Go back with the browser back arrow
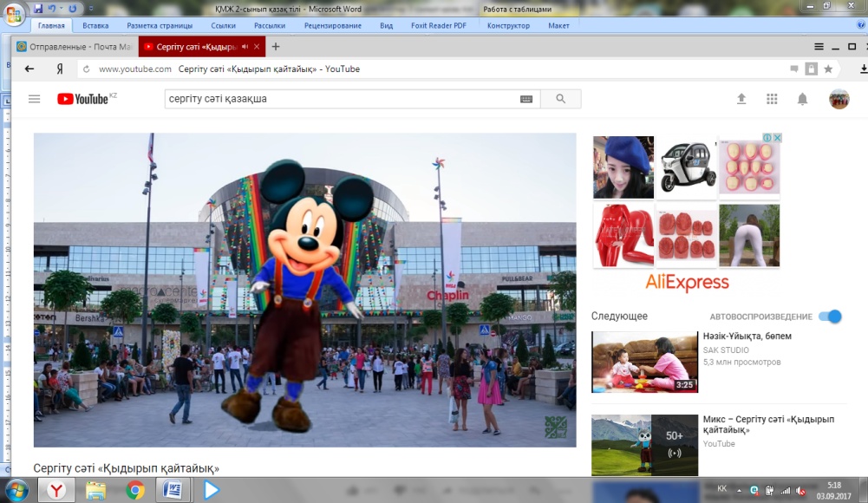The height and width of the screenshot is (503, 868). tap(29, 69)
